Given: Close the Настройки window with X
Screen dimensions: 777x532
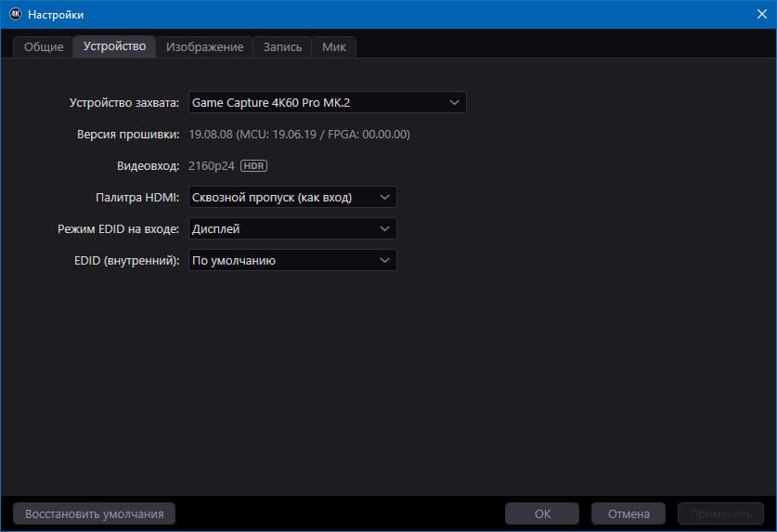Looking at the screenshot, I should [x=761, y=14].
